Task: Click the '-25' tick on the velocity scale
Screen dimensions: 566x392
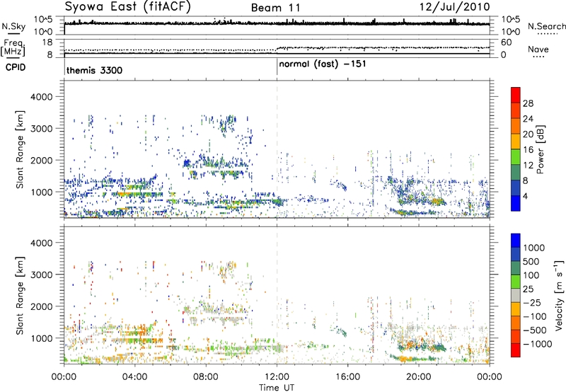Action: tap(532, 302)
